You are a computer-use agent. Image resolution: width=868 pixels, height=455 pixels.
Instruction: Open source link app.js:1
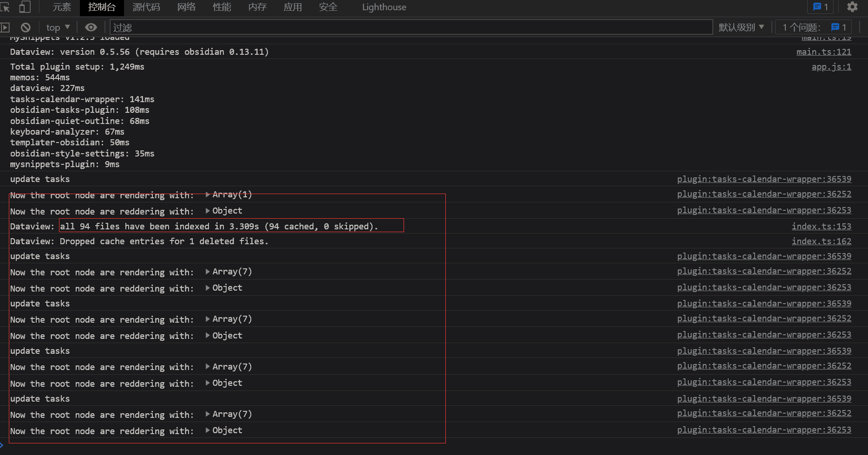(x=831, y=67)
